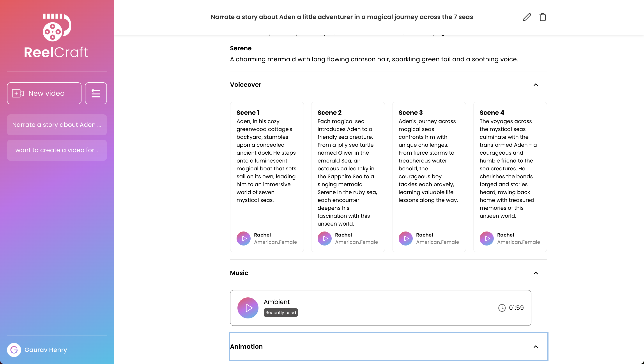Open "Narrate a story about Aden" project
644x364 pixels.
tap(57, 125)
